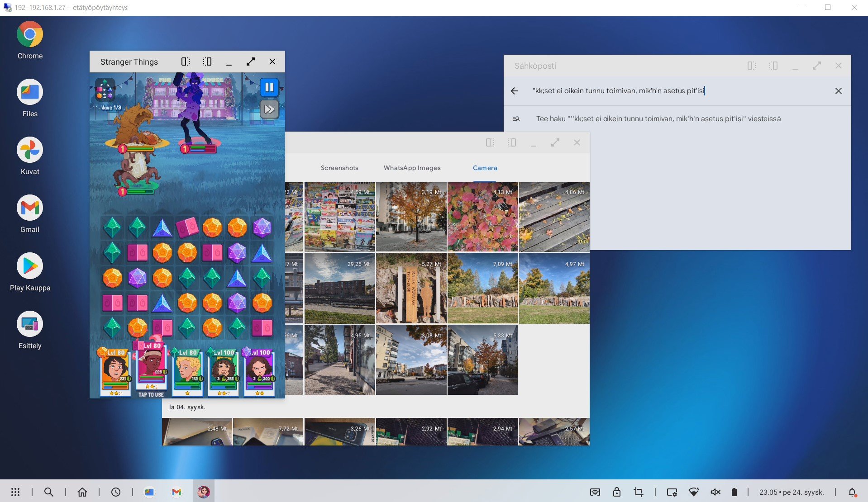Viewport: 868px width, 502px height.
Task: Tap the fast-forward button in the game
Action: click(x=269, y=109)
